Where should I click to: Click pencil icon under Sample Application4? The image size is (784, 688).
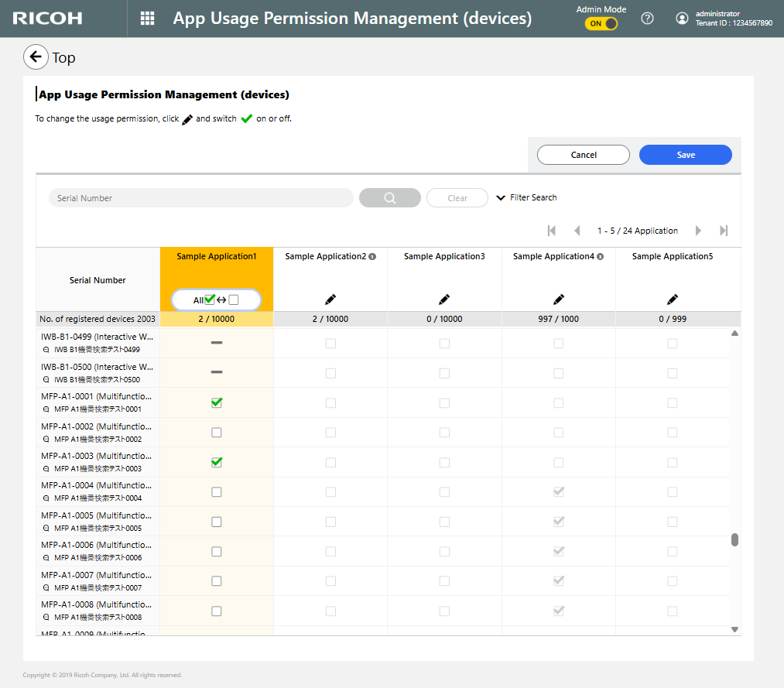559,299
